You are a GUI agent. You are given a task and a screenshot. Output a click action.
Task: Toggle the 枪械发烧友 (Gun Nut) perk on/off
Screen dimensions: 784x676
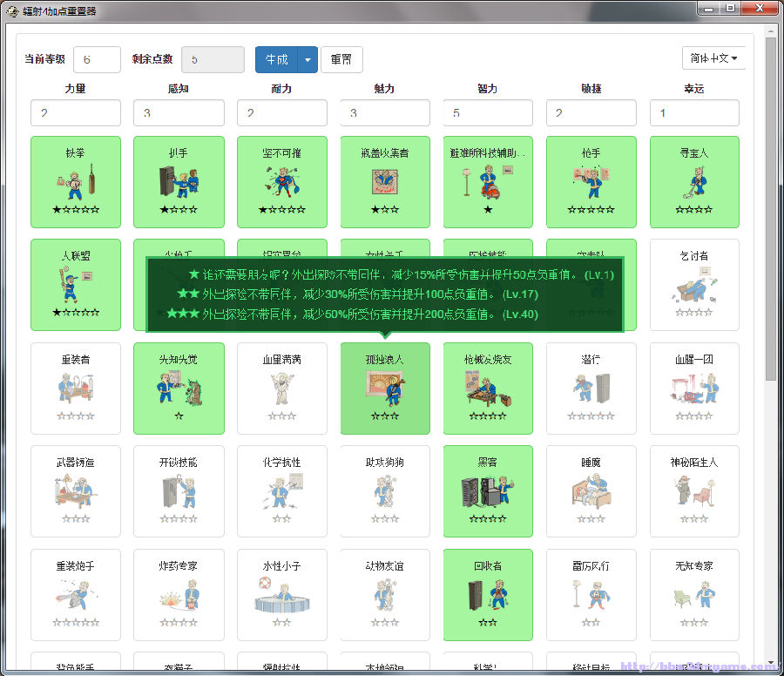tap(488, 388)
